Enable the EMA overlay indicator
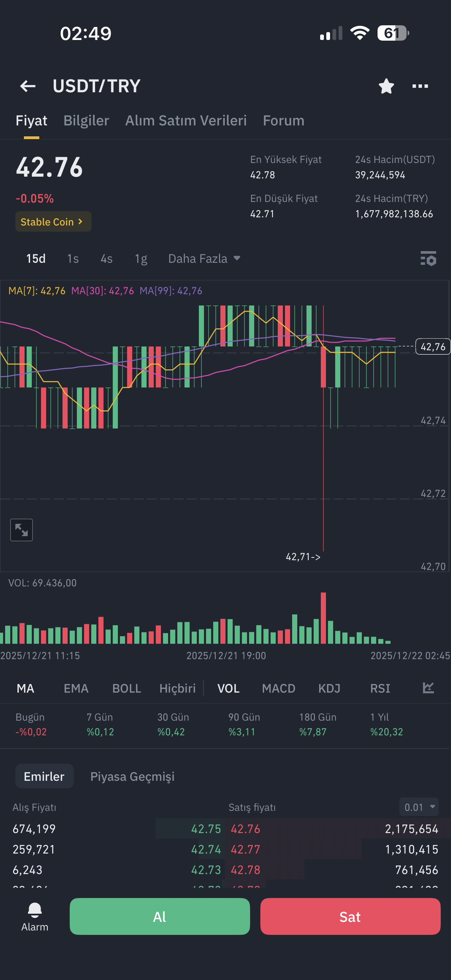451x980 pixels. (76, 688)
